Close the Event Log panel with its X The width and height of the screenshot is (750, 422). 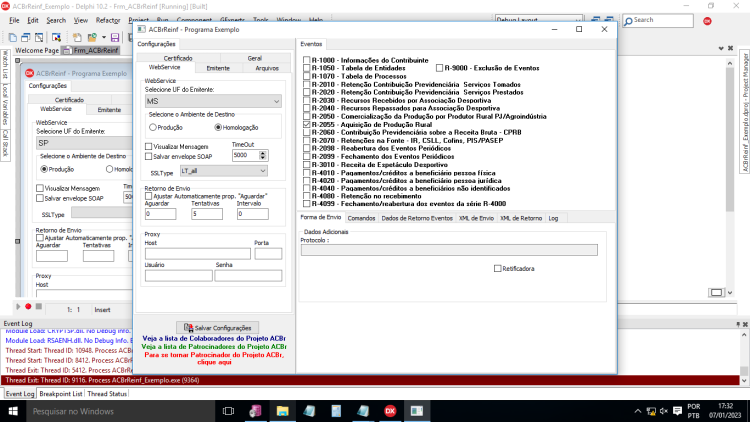coord(745,324)
